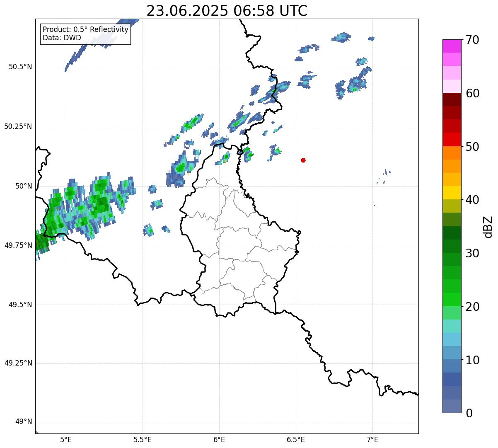The height and width of the screenshot is (448, 498).
Task: Click the 49°N latitude label
Action: (x=24, y=422)
